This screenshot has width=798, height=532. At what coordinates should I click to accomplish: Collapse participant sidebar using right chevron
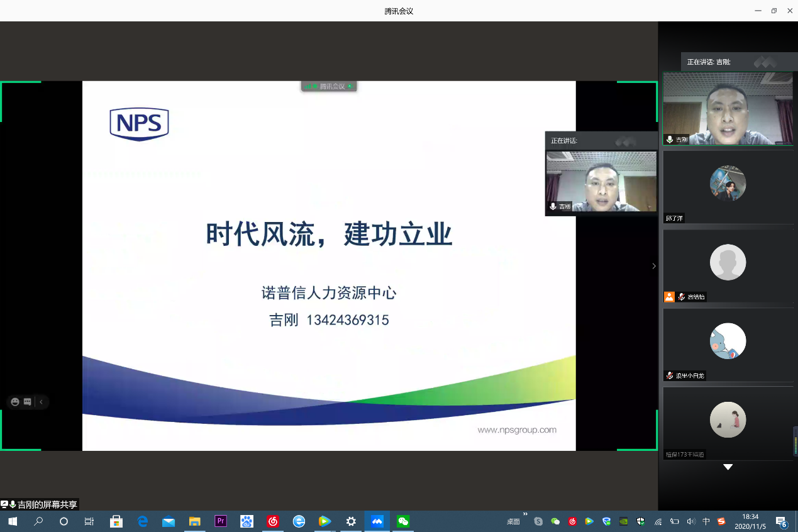pyautogui.click(x=654, y=266)
